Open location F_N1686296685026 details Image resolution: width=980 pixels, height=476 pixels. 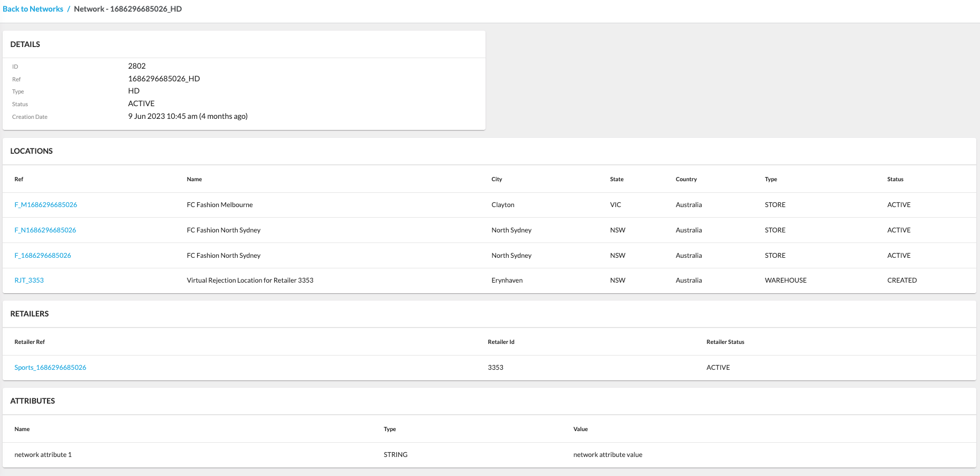pyautogui.click(x=45, y=230)
